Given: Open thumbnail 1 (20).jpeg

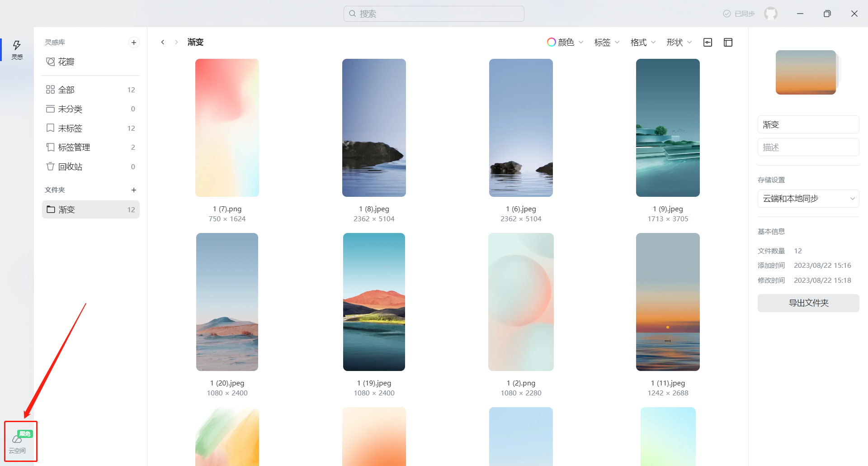Looking at the screenshot, I should (x=227, y=302).
